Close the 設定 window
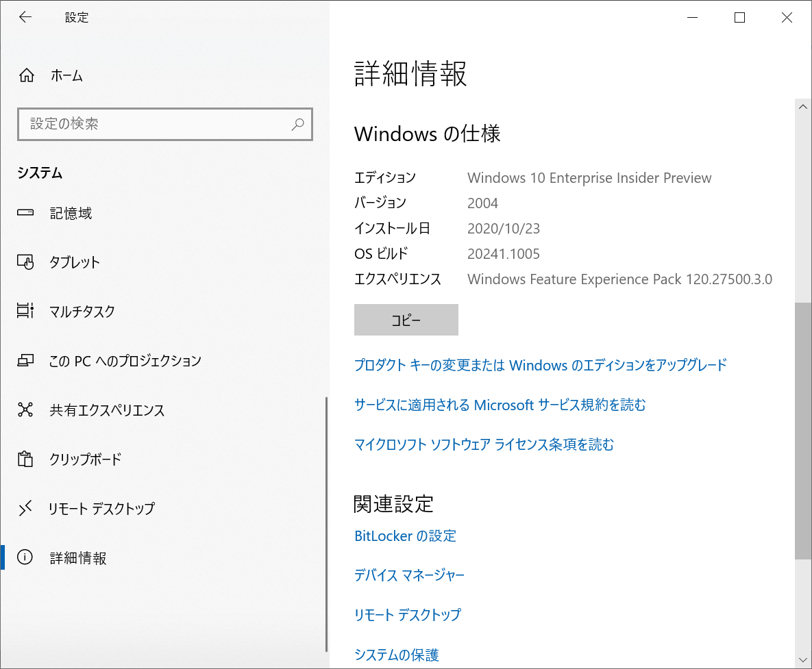 [x=787, y=17]
